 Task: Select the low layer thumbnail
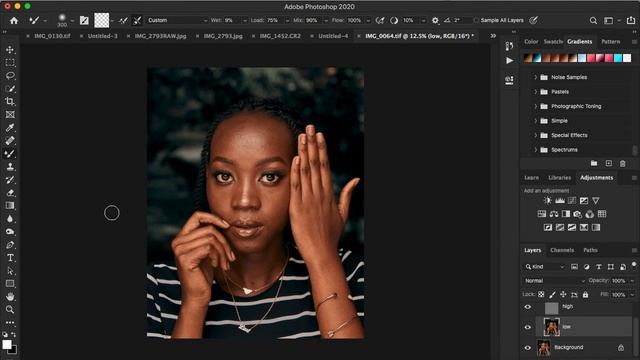[551, 327]
